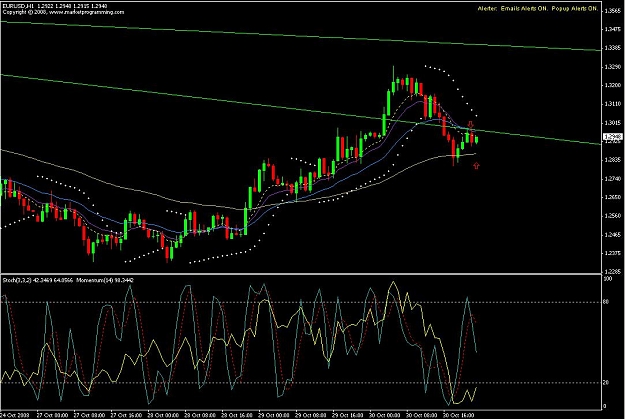Select the current price tag 1.2948

tap(613, 137)
